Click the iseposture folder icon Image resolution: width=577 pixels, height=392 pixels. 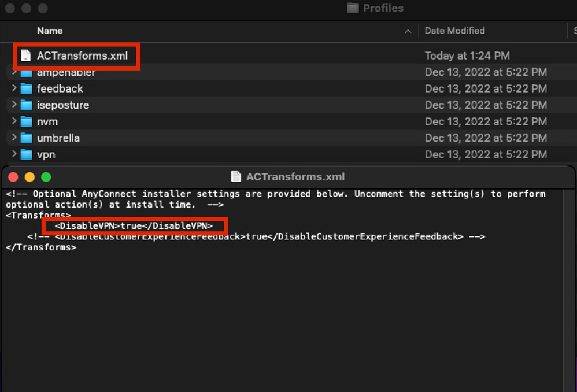26,105
